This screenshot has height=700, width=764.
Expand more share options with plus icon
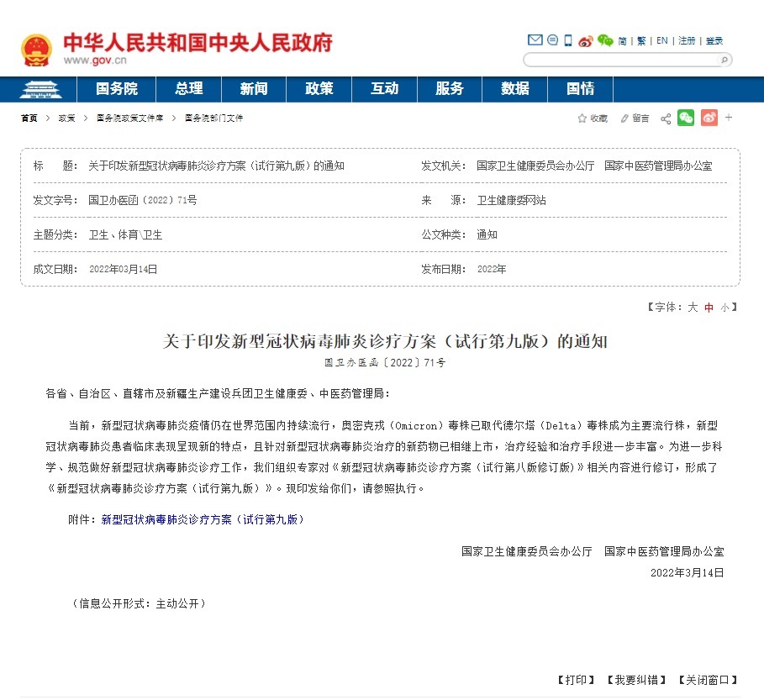(x=729, y=118)
